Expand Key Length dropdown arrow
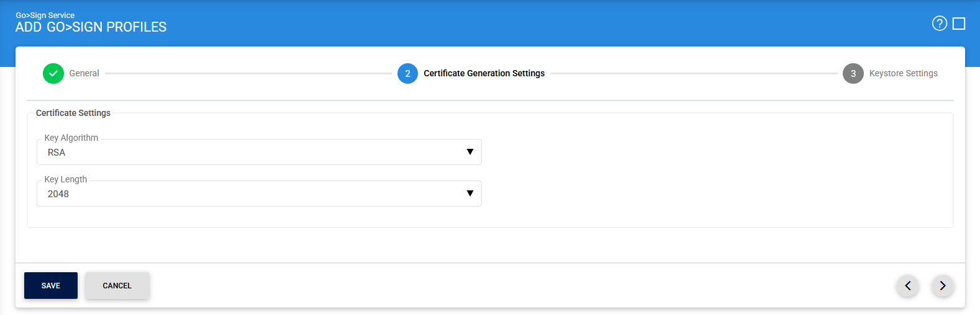 (x=470, y=193)
